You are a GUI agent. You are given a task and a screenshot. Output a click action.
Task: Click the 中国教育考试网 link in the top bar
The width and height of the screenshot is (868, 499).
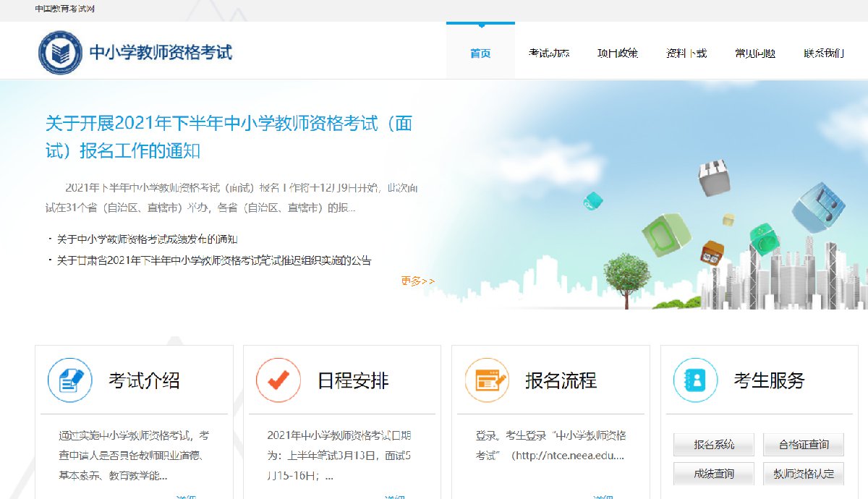pos(65,9)
